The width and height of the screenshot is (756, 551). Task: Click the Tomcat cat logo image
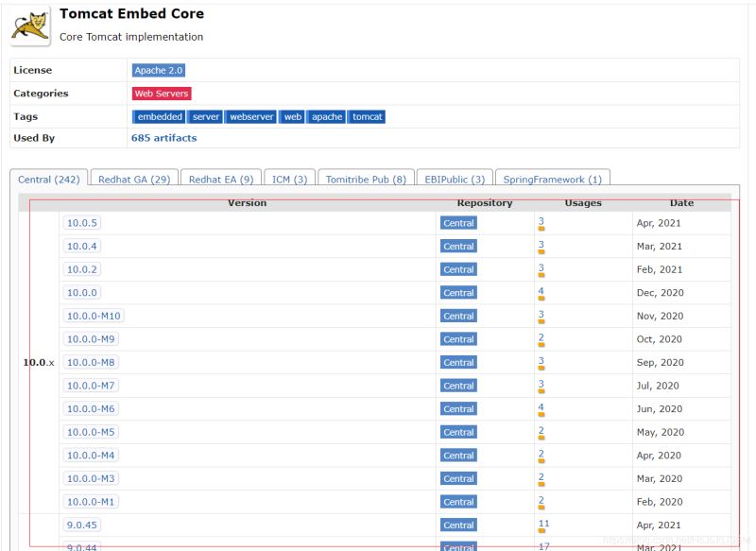(x=30, y=26)
